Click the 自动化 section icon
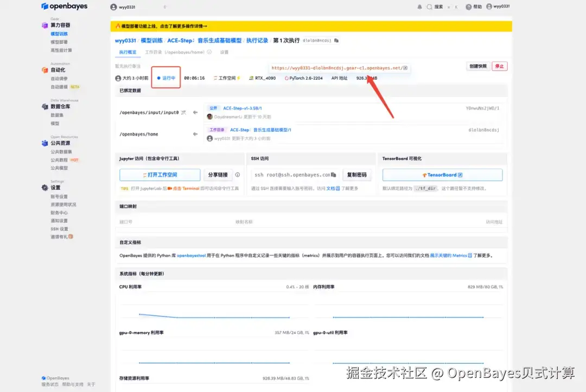The height and width of the screenshot is (392, 586). (44, 70)
